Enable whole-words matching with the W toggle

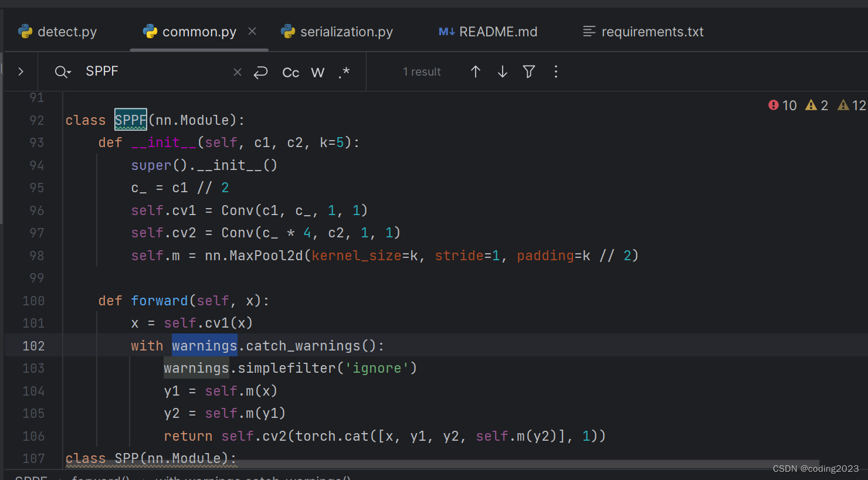pyautogui.click(x=317, y=72)
